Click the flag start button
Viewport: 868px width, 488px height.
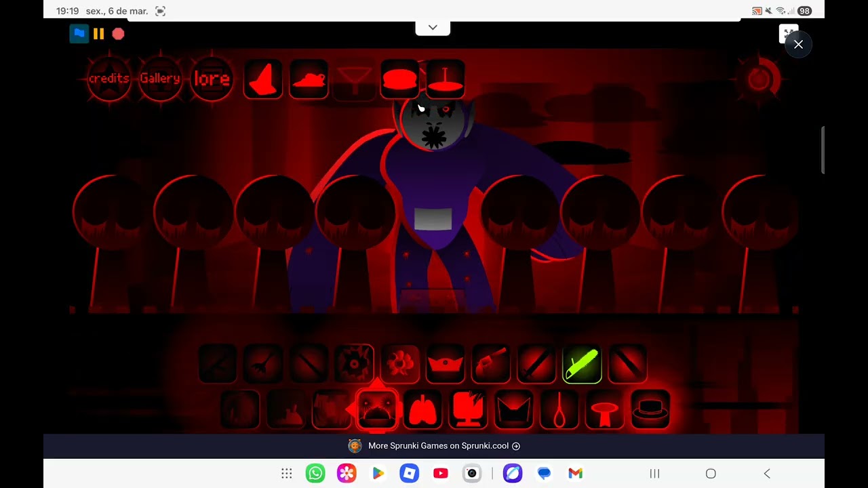79,33
